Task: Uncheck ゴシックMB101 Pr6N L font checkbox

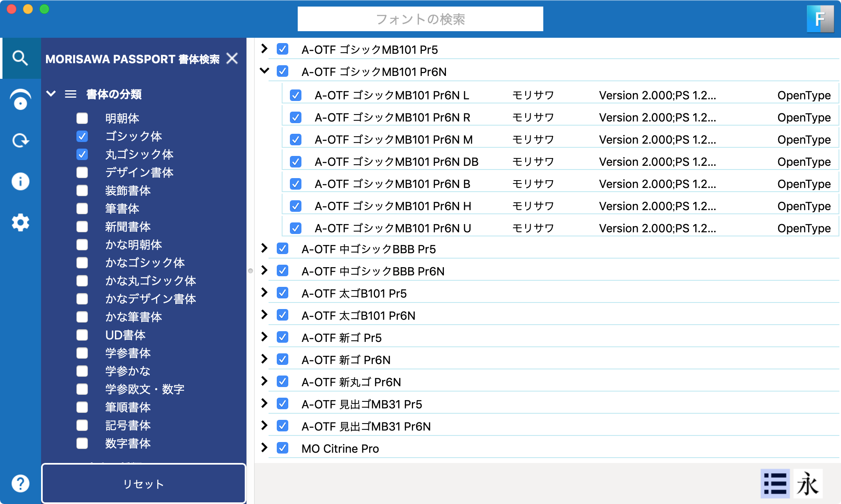Action: [296, 95]
